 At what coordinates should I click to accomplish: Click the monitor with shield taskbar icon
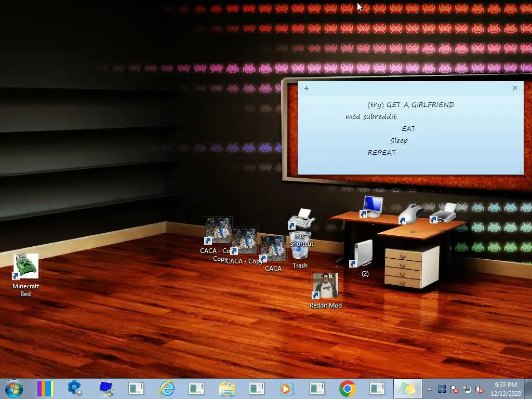(106, 389)
